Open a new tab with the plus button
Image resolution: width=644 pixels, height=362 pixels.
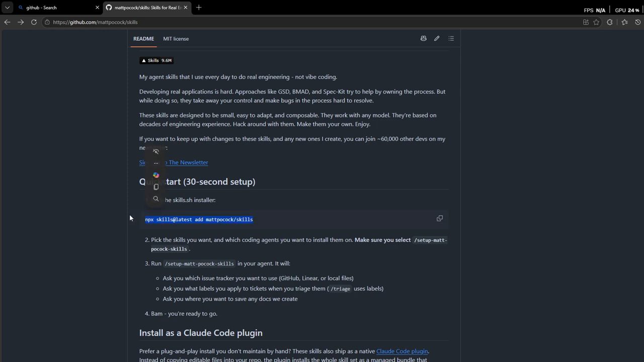(x=199, y=8)
